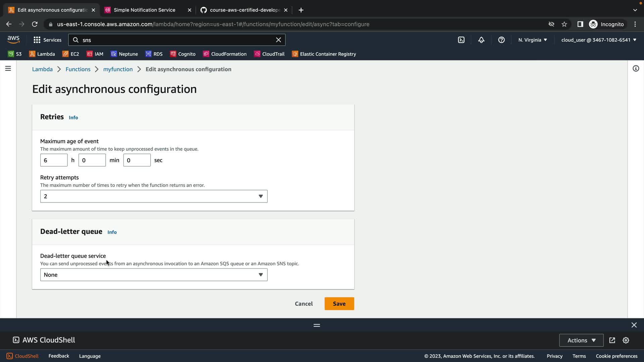Open the CloudShell Actions dropdown

coord(581,340)
